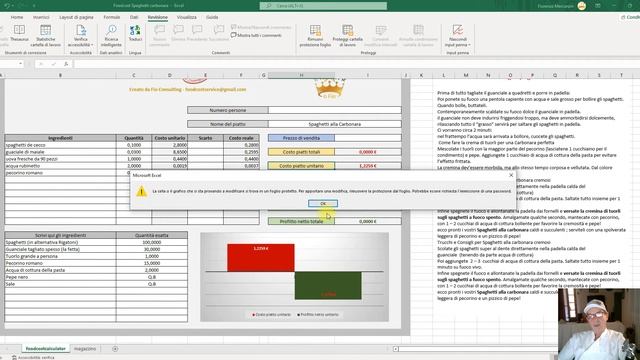Click the Costo piatto unitario legend entry
640x360 pixels.
271,315
